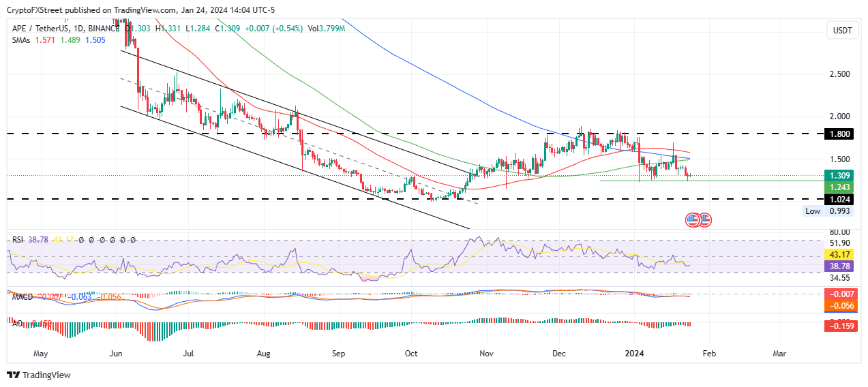Open the USDT currency selector
Screen dimensions: 868x387
tap(843, 31)
